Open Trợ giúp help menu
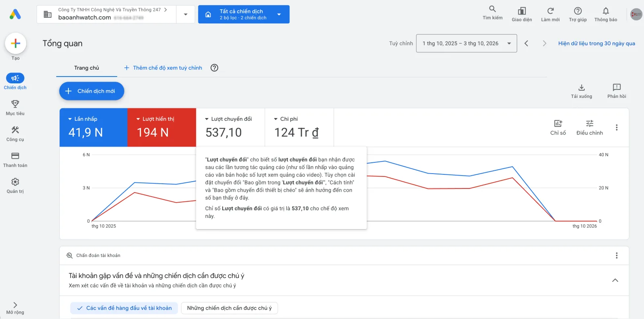Viewport: 644px width, 319px height. [x=578, y=14]
